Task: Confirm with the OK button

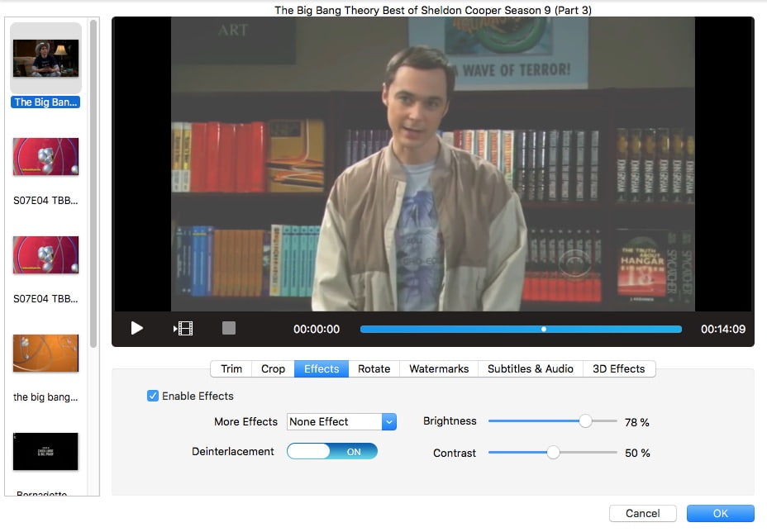Action: (720, 514)
